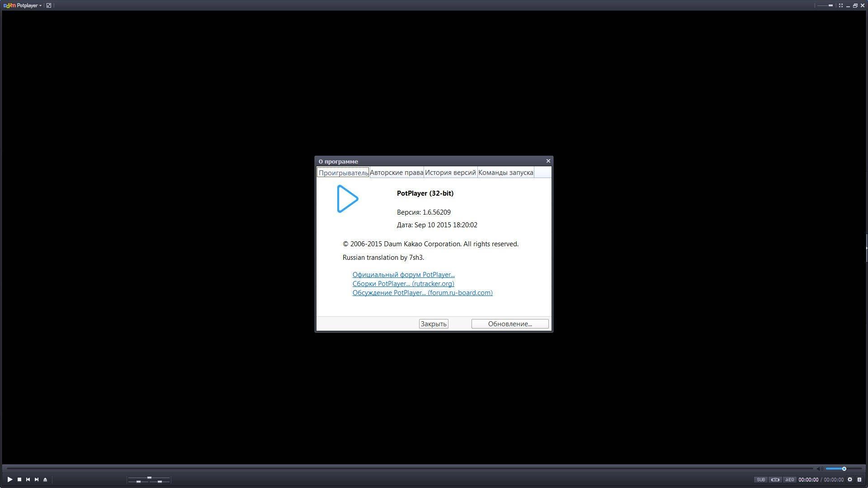Switch the player to fullscreen mode

pos(841,5)
